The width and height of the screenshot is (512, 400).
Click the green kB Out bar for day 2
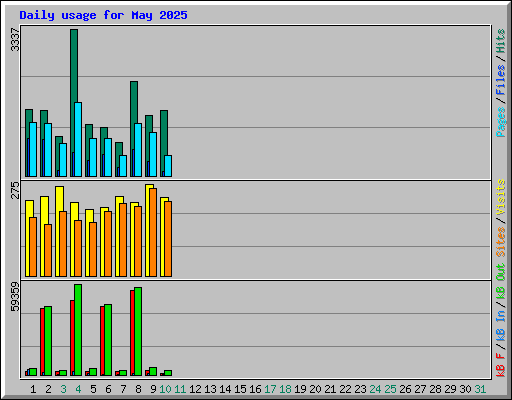tap(48, 341)
